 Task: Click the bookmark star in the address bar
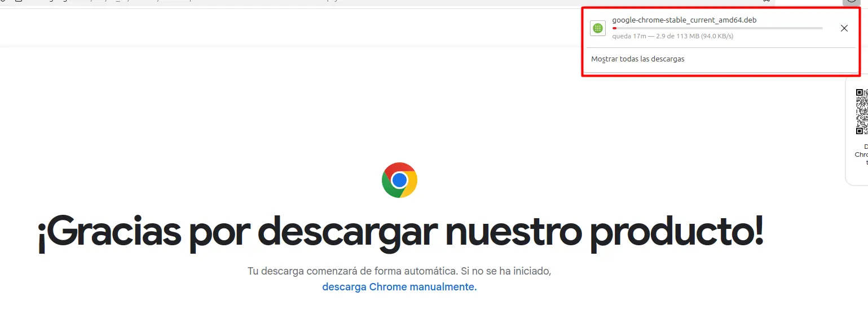click(766, 2)
